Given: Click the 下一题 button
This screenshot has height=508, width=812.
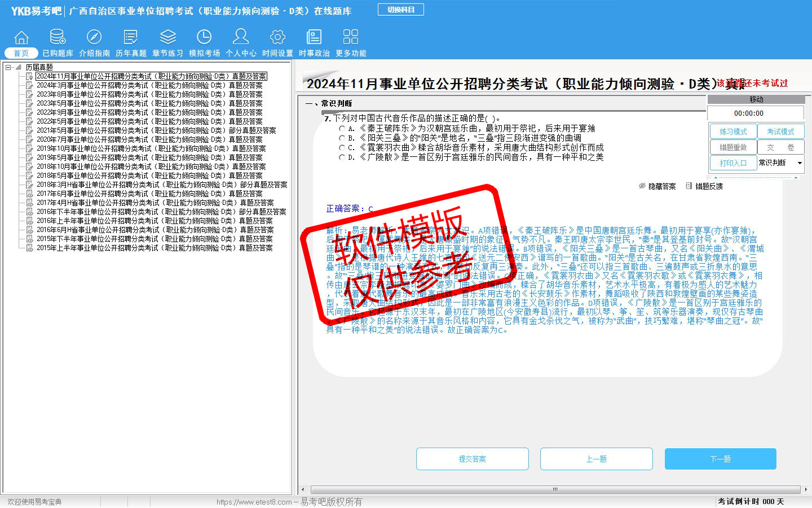Looking at the screenshot, I should coord(720,459).
